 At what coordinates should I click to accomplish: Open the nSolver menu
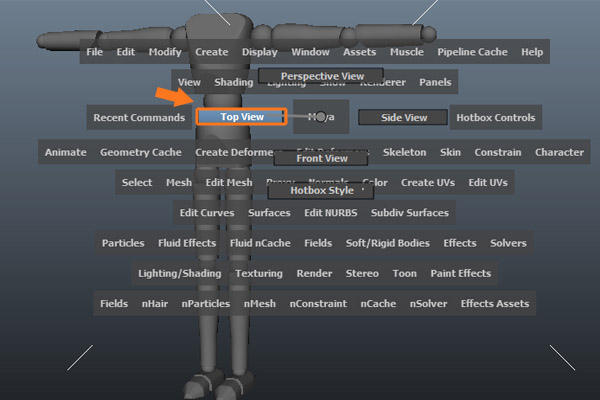428,303
